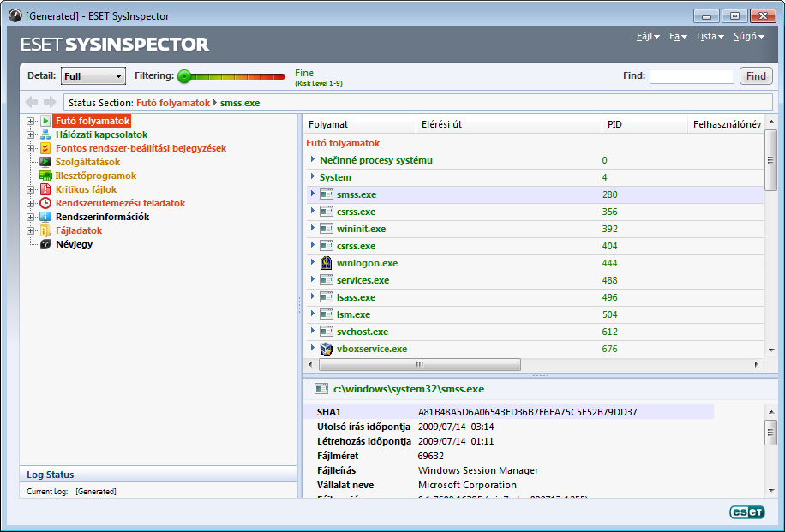Image resolution: width=785 pixels, height=532 pixels.
Task: Click the vboxservice.exe VirtualBox icon
Action: [327, 349]
